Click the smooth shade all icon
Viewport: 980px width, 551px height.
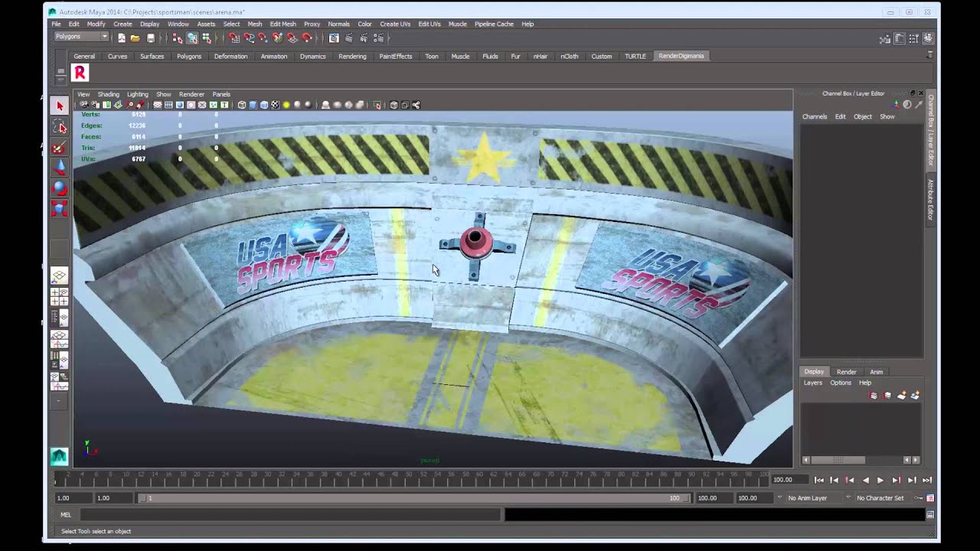[253, 105]
